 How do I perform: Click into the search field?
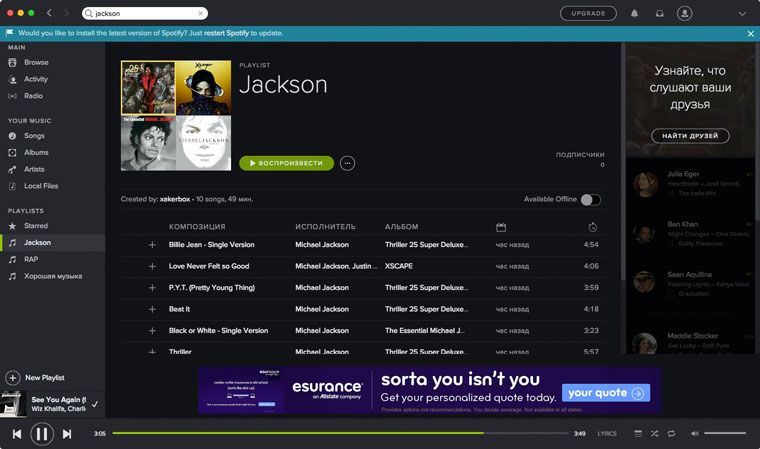click(144, 14)
